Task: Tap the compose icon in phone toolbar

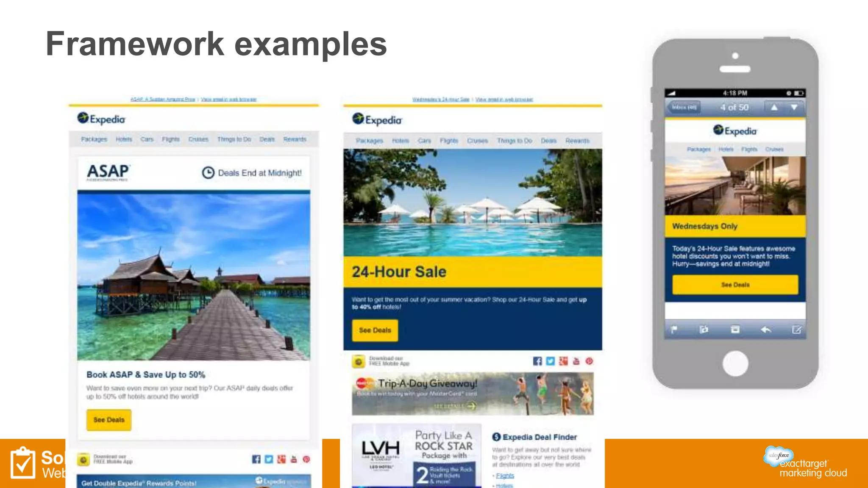Action: coord(797,330)
